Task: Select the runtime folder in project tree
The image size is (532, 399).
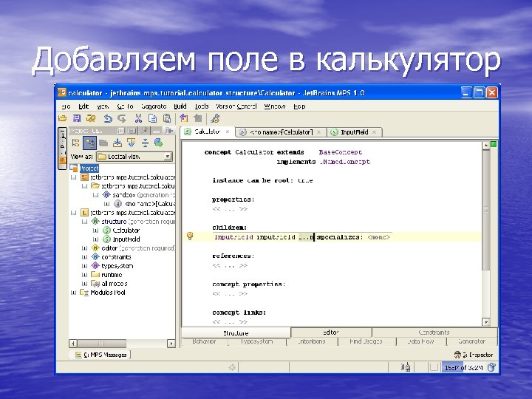Action: point(112,275)
